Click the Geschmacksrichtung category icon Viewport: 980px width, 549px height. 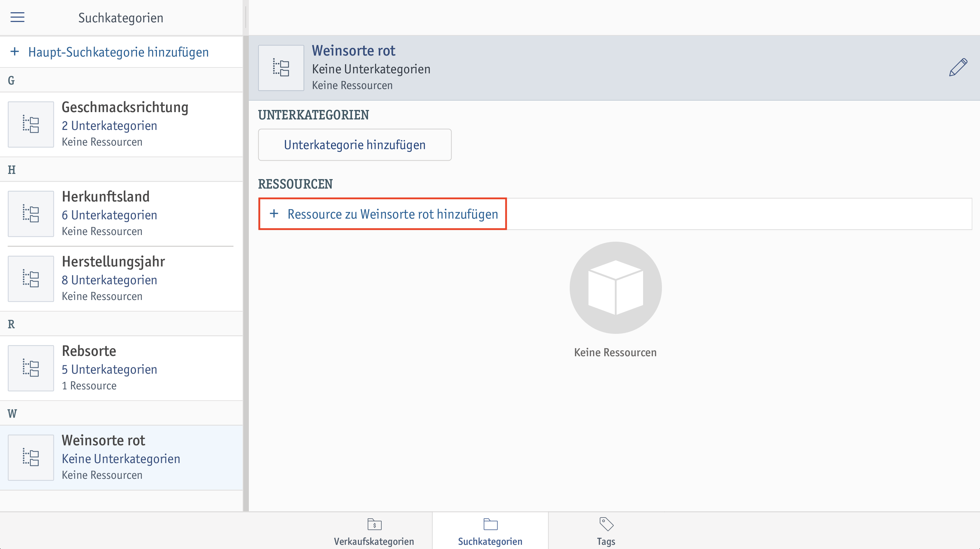pos(31,124)
